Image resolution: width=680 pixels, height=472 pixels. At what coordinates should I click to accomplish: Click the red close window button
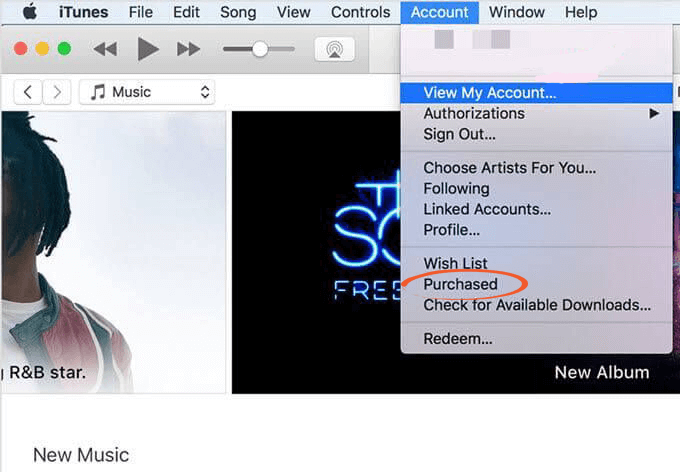tap(20, 49)
